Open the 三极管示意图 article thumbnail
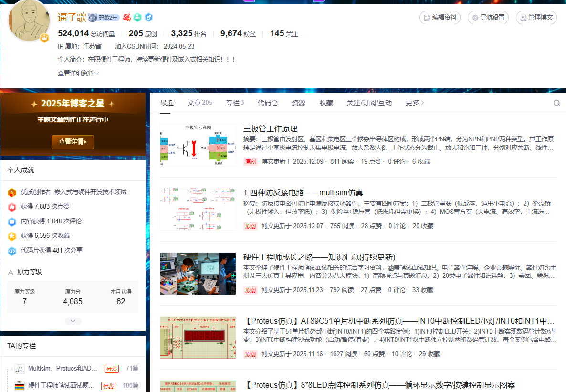 pos(198,145)
